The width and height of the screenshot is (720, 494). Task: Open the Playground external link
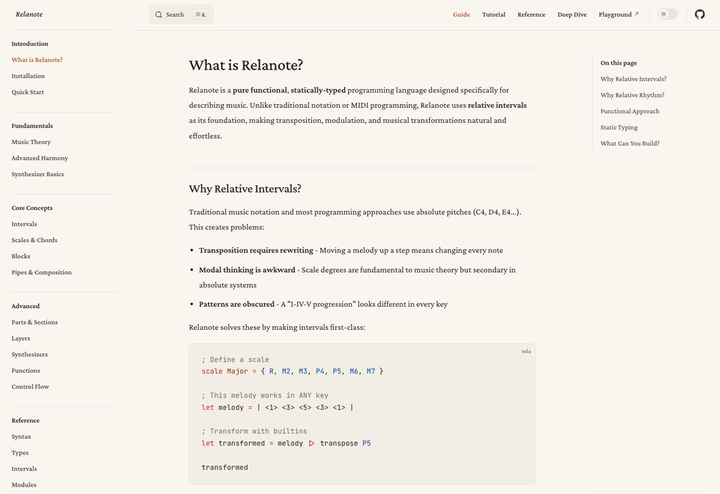point(618,15)
